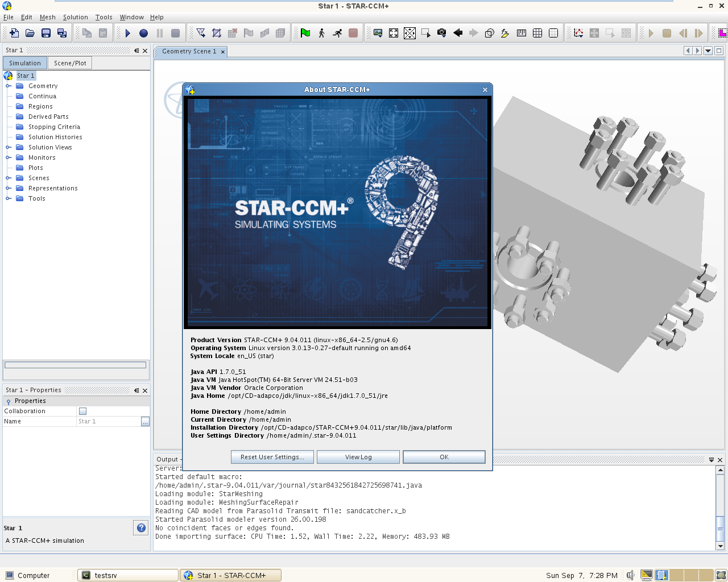Click the View Log button
The image size is (728, 582).
tap(358, 457)
